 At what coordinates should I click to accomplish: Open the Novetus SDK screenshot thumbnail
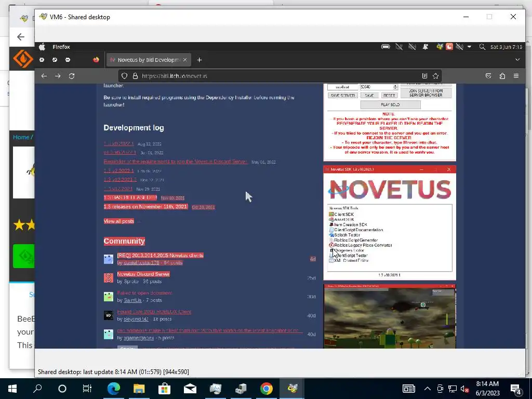coord(390,222)
